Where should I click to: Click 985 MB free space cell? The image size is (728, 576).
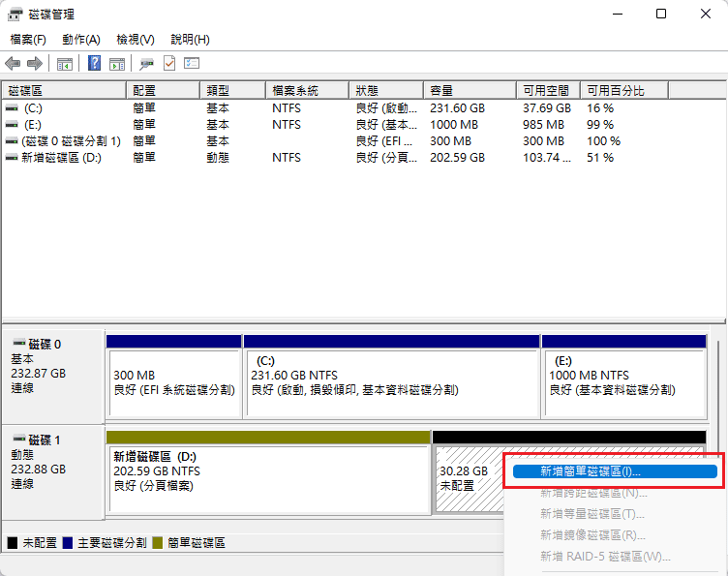click(x=543, y=124)
